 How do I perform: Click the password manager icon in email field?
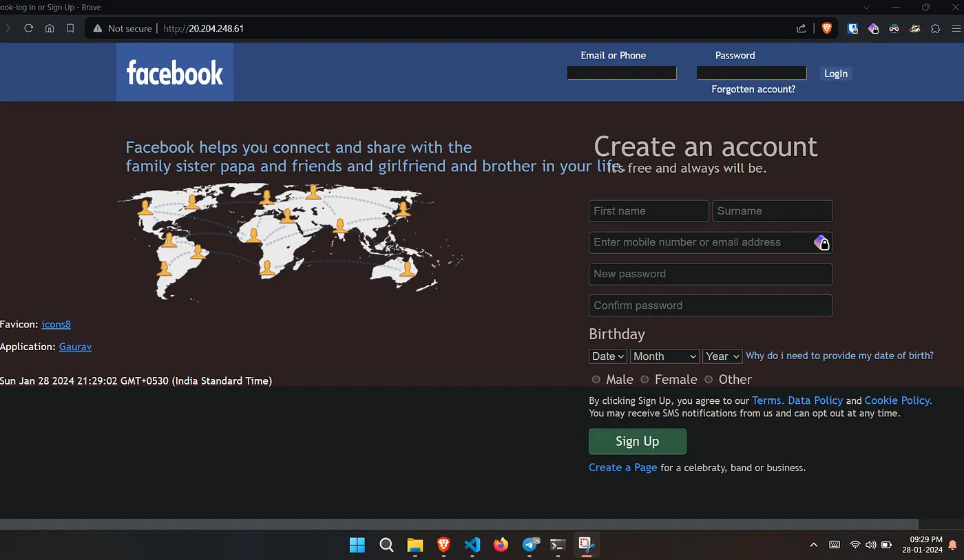(822, 242)
